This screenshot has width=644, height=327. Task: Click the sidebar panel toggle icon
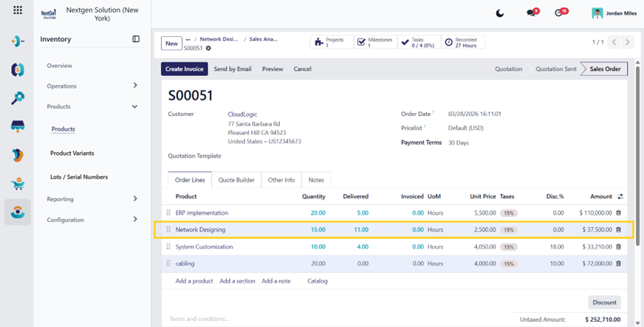(x=136, y=39)
